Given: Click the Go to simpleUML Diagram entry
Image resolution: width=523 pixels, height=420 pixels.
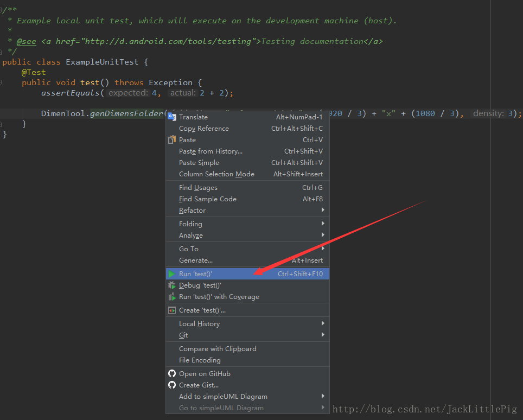Looking at the screenshot, I should pos(247,408).
